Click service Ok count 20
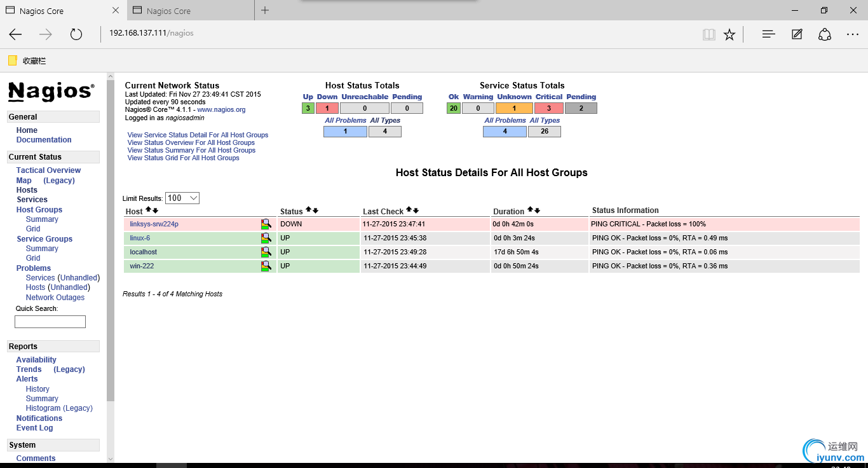Image resolution: width=868 pixels, height=468 pixels. [453, 108]
